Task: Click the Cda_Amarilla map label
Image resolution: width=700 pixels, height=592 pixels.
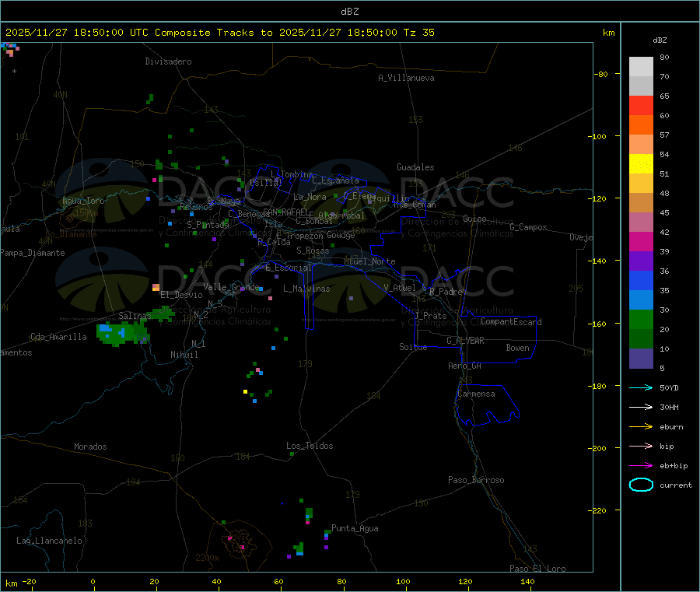Action: tap(58, 337)
